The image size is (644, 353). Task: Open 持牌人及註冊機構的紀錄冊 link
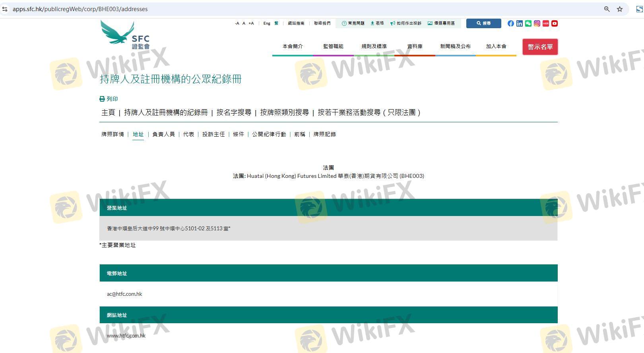(166, 113)
